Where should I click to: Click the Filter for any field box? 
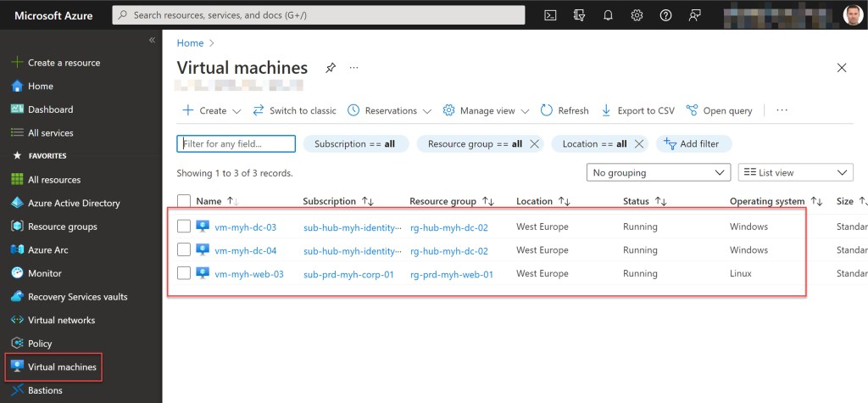[x=236, y=144]
